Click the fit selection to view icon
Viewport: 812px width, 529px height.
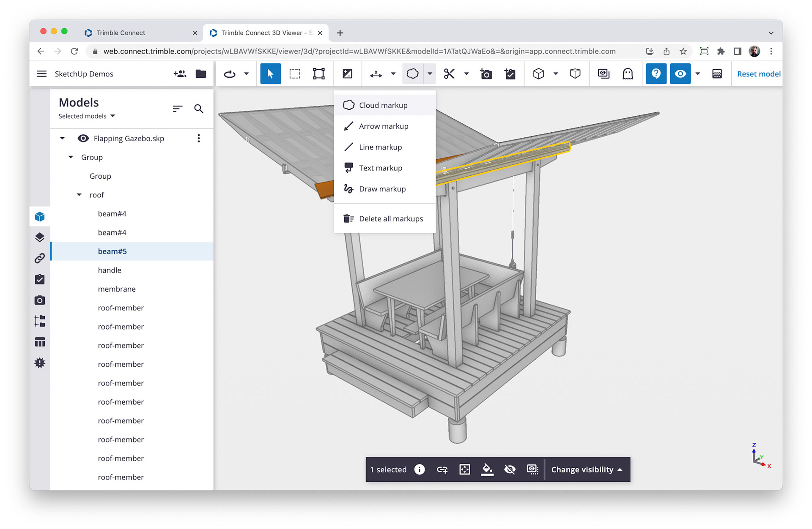(x=465, y=469)
